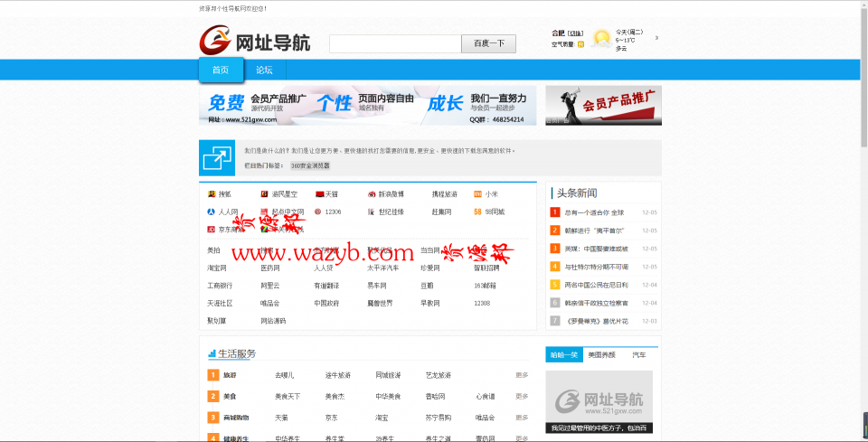This screenshot has height=442, width=868.
Task: Open headline 《罗曼蒂克》葛优片花
Action: click(597, 322)
